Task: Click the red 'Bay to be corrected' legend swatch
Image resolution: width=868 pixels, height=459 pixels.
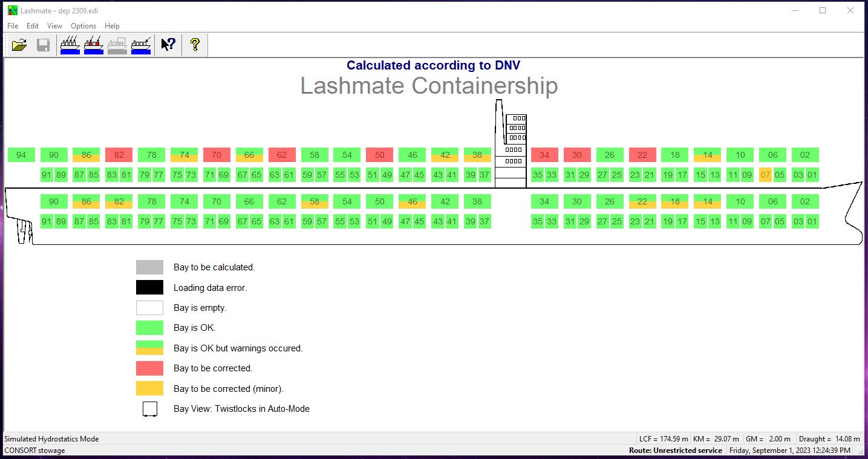Action: coord(149,368)
